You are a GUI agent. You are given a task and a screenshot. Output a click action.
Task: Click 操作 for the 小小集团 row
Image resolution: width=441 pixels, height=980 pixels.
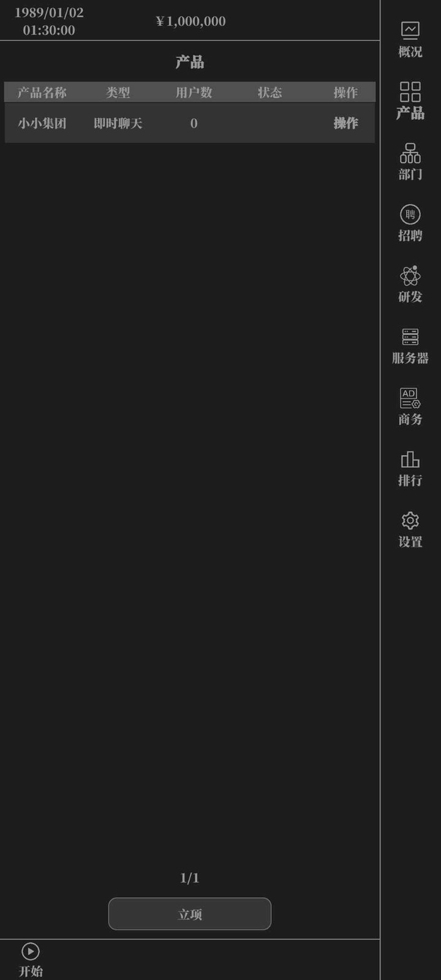pos(345,123)
